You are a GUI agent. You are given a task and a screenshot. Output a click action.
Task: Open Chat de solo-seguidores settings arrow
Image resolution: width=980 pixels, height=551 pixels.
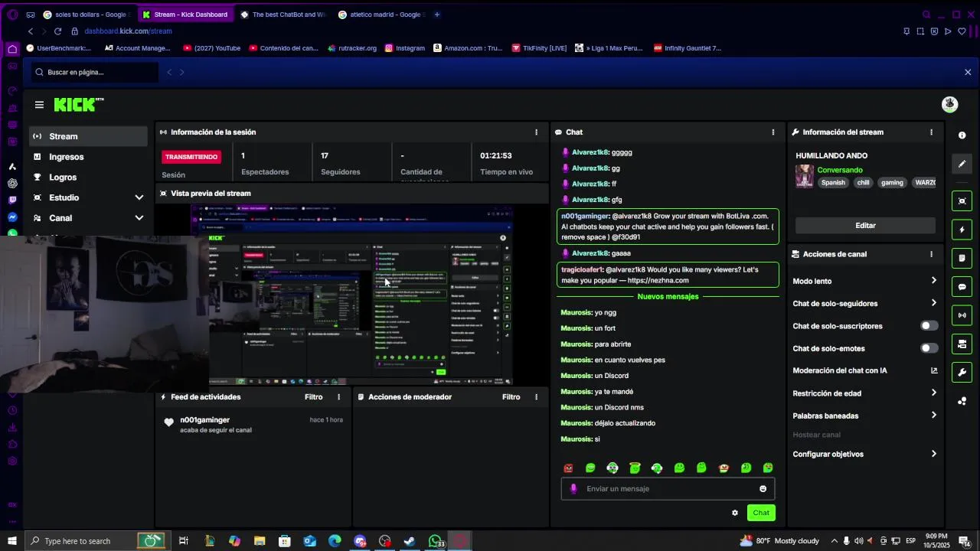[x=933, y=303]
